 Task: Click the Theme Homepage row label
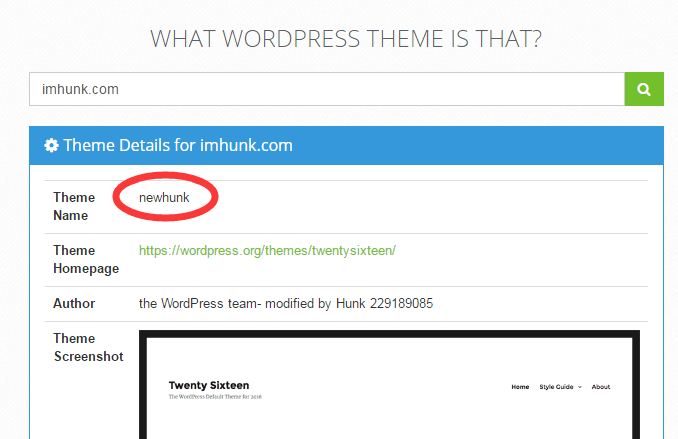[x=86, y=259]
